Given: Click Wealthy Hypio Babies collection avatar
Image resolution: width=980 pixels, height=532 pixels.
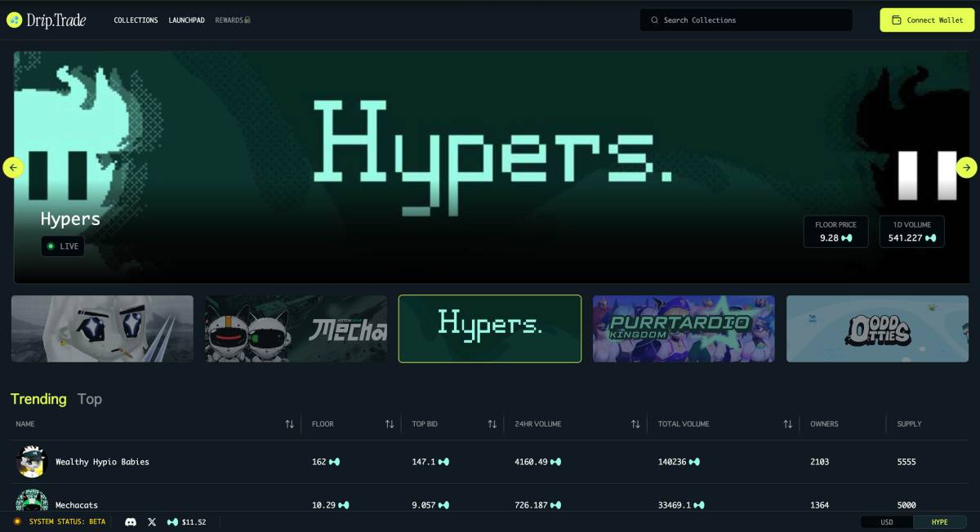Looking at the screenshot, I should [x=32, y=462].
